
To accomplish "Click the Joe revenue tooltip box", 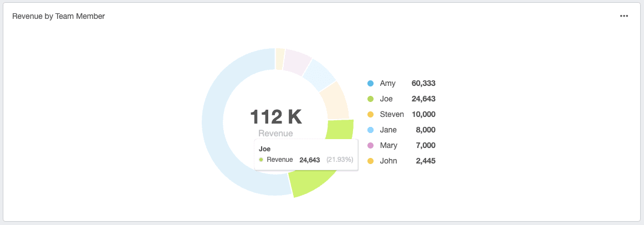I will point(306,155).
